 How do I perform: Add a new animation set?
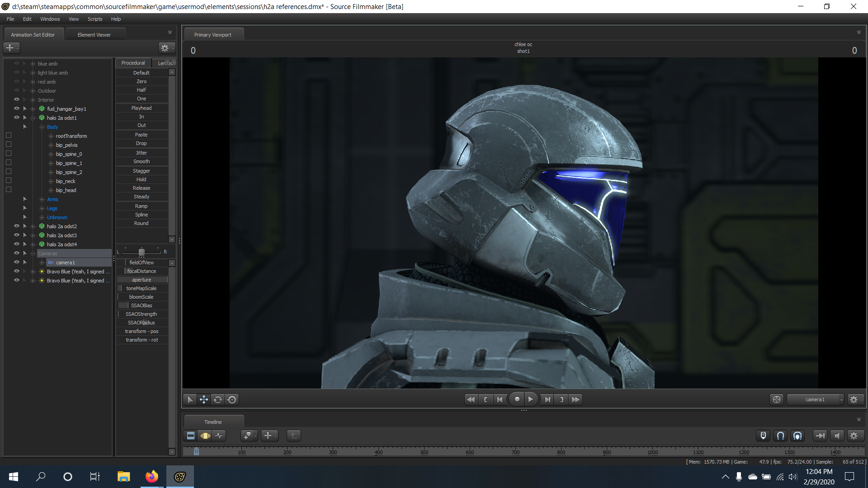click(11, 48)
